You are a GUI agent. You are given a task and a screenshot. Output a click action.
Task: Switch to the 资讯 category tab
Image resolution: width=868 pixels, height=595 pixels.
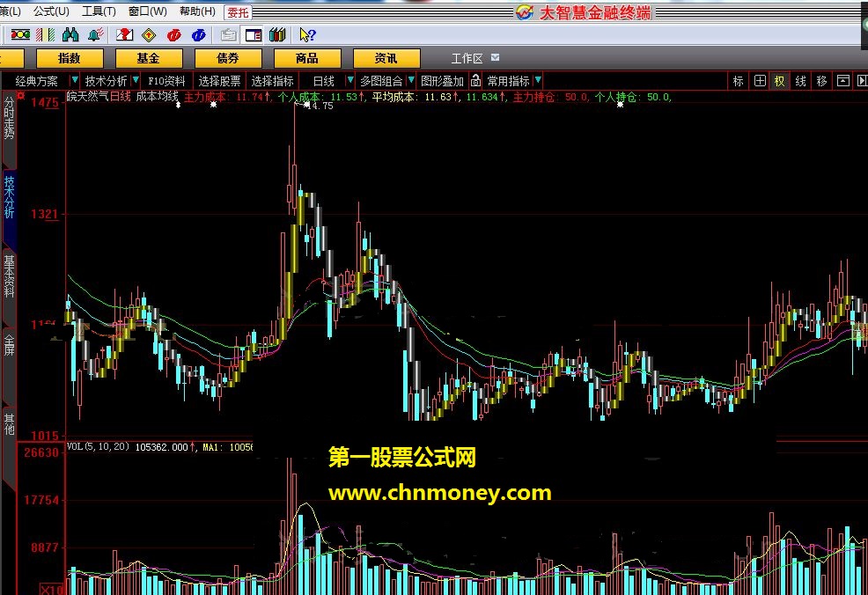pos(386,58)
